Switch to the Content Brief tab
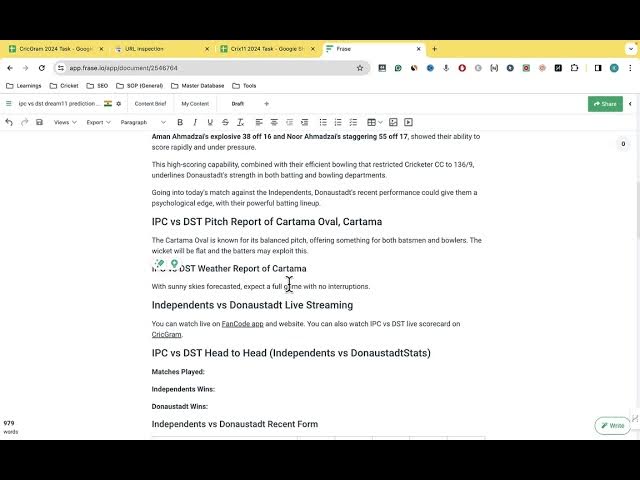The image size is (640, 480). [150, 104]
